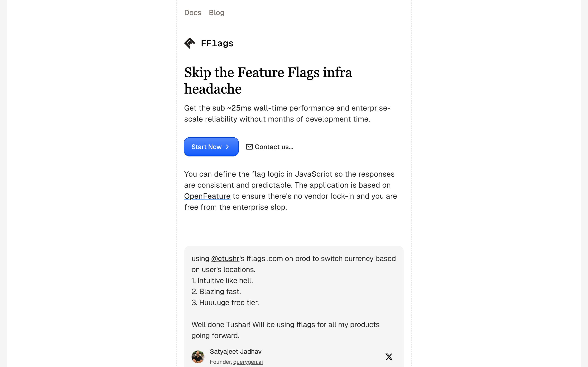Open the X (Twitter) post icon
588x367 pixels.
[x=389, y=356]
